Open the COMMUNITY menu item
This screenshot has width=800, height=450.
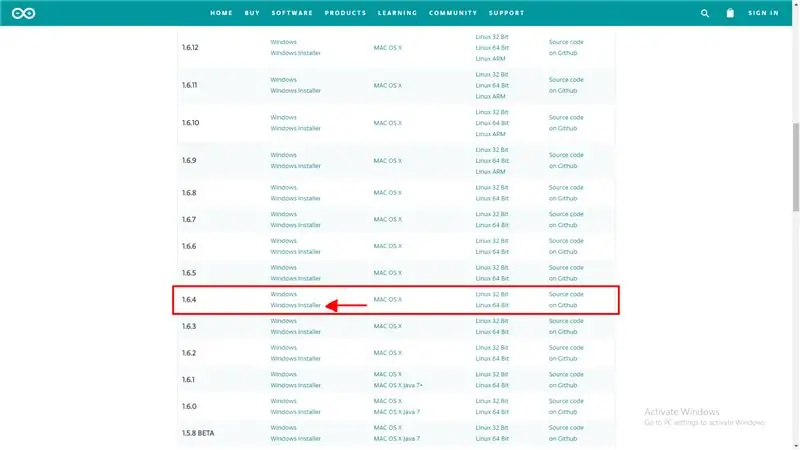pos(453,13)
